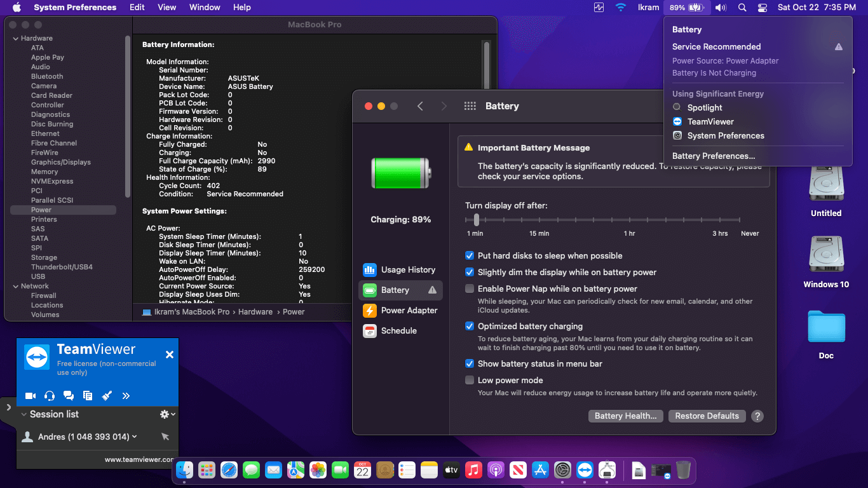Open the TeamViewer chat tool

pos(69,395)
